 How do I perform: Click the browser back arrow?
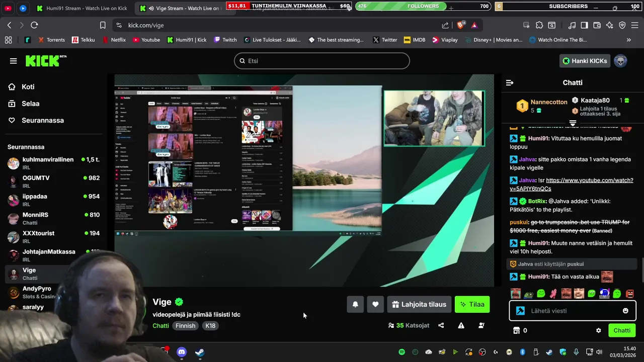point(9,25)
